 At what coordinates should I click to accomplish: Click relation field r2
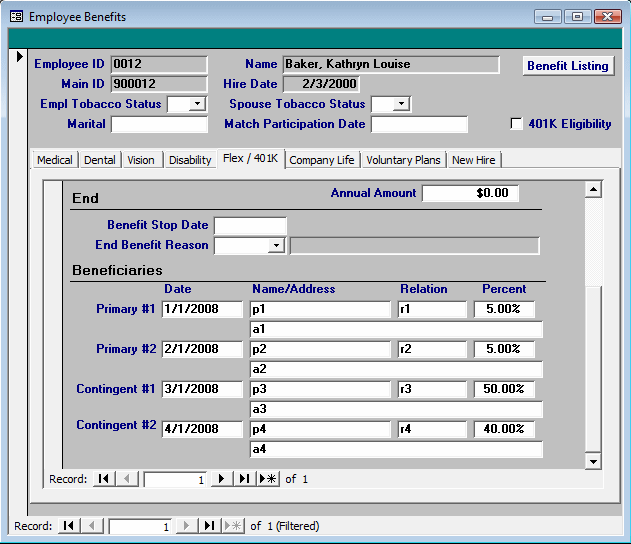(432, 349)
